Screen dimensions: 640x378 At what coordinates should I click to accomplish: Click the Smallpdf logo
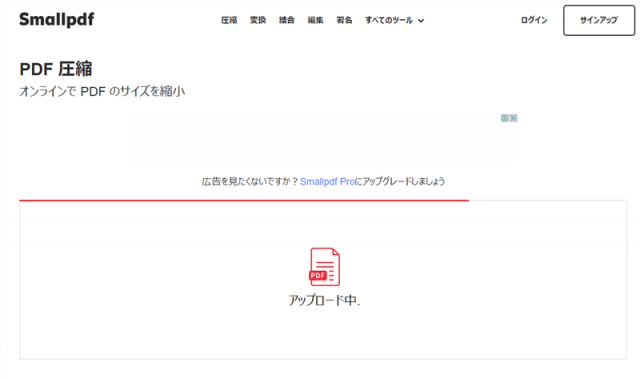(x=57, y=19)
